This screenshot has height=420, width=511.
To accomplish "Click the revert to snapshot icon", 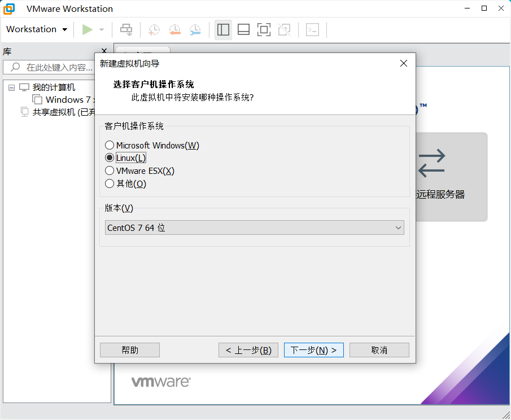I will point(175,30).
